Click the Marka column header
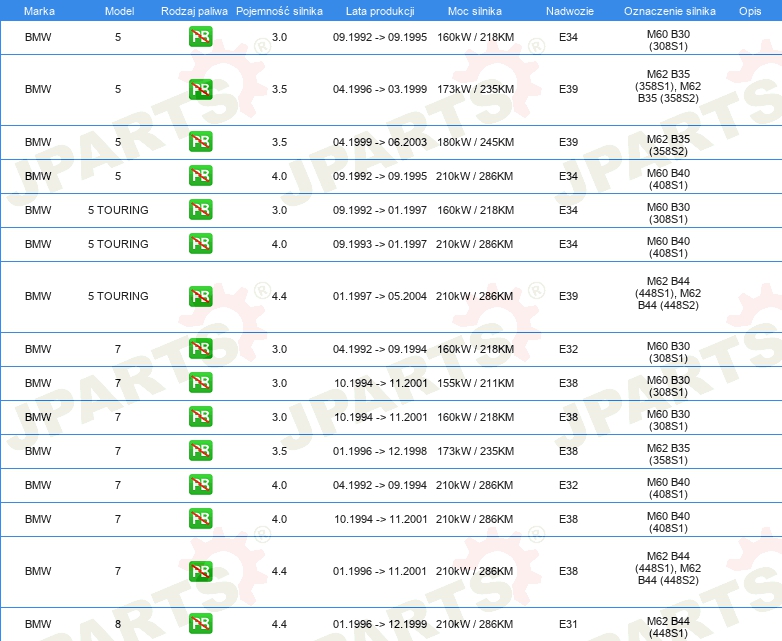The image size is (782, 641). (x=39, y=10)
